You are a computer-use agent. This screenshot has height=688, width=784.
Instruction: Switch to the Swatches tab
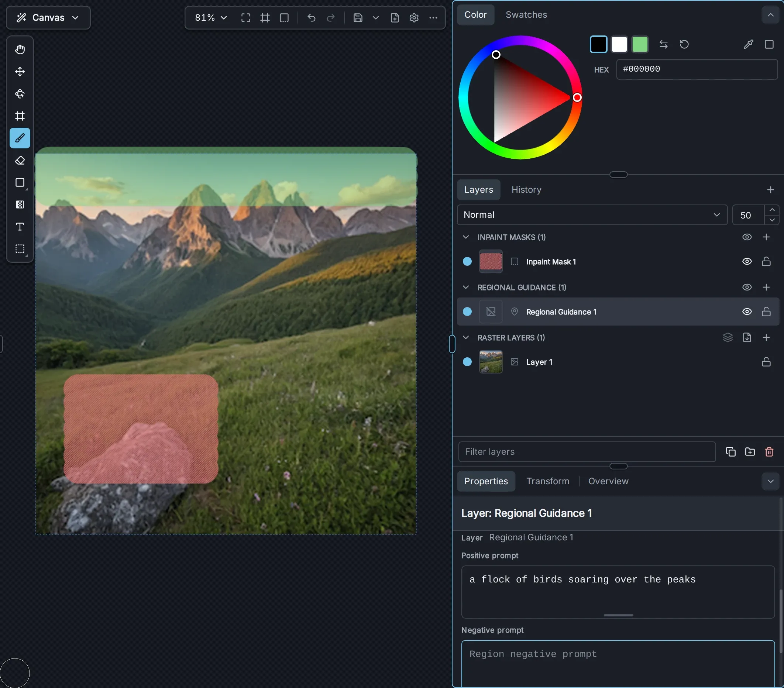[x=526, y=14]
